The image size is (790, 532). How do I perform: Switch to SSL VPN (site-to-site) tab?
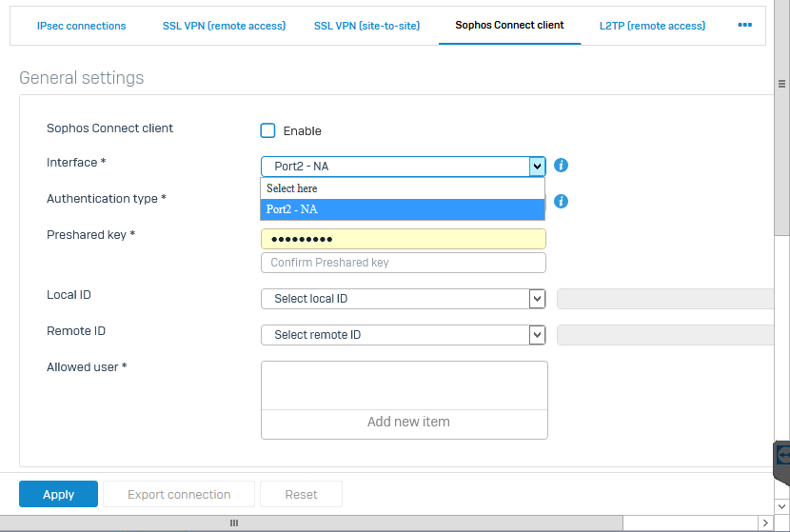point(366,26)
